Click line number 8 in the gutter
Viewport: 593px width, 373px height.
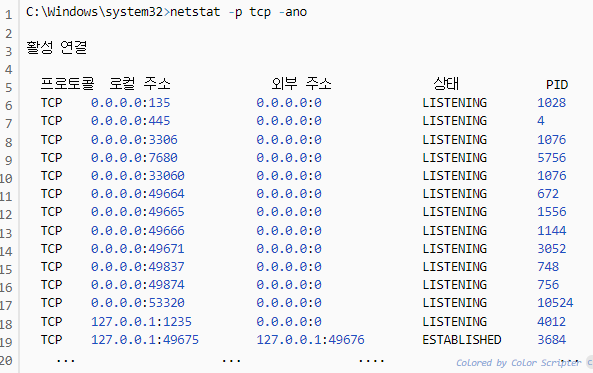click(9, 143)
